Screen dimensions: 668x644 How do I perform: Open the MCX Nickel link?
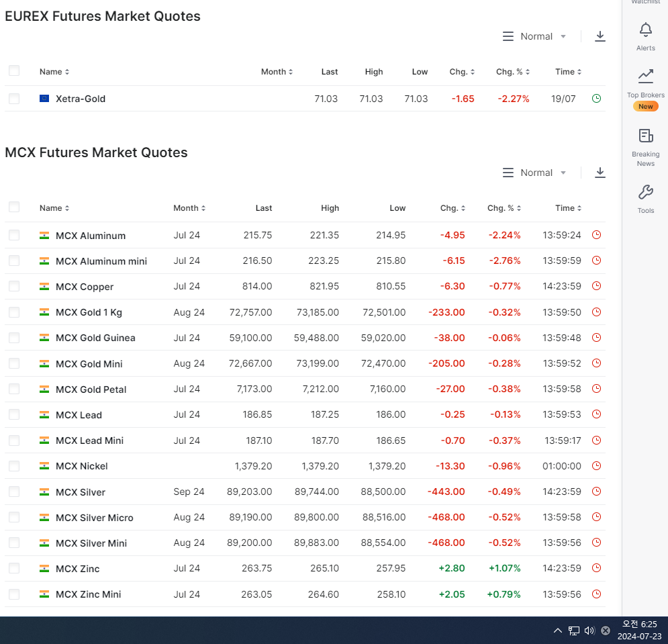pos(82,466)
